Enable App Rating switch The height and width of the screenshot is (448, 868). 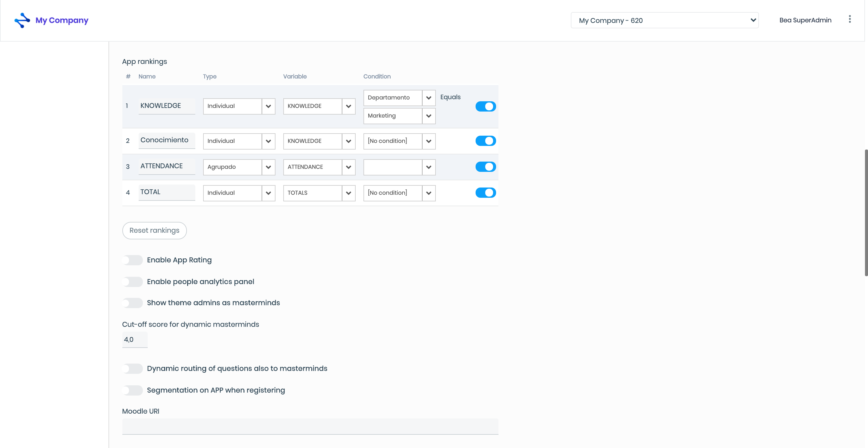click(x=132, y=260)
